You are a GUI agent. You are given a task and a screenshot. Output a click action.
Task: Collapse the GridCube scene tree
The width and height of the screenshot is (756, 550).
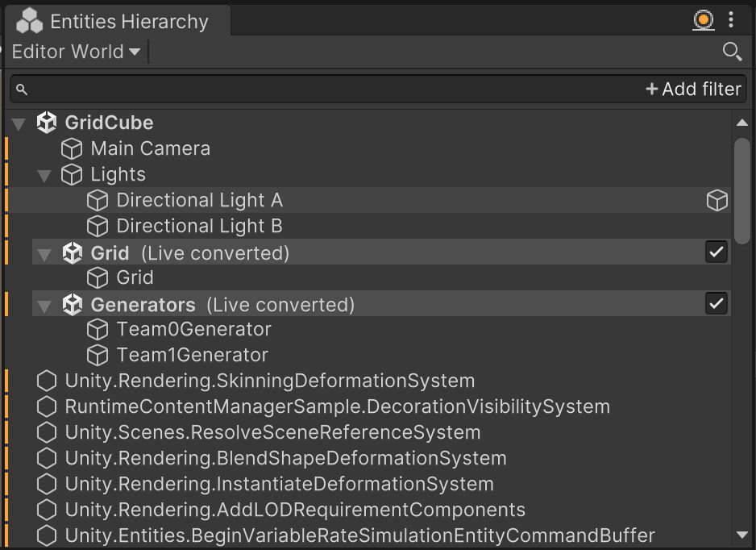[19, 123]
